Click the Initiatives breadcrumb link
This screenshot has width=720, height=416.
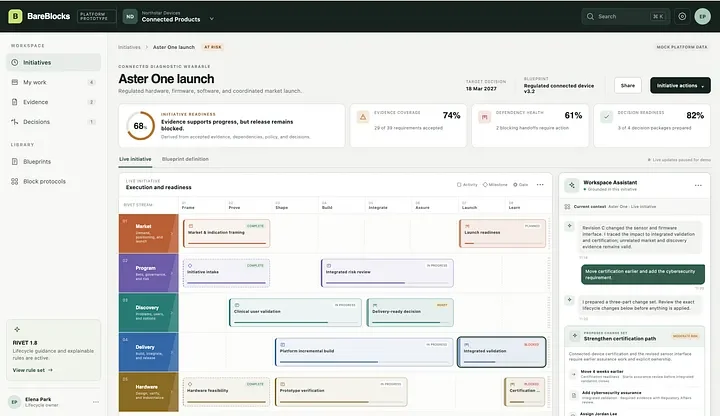point(129,47)
